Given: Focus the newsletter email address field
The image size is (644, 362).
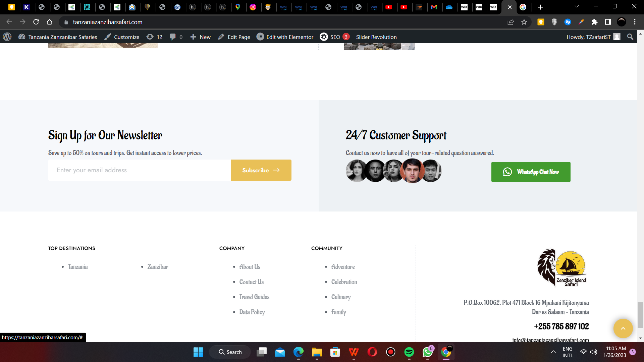Looking at the screenshot, I should [139, 170].
